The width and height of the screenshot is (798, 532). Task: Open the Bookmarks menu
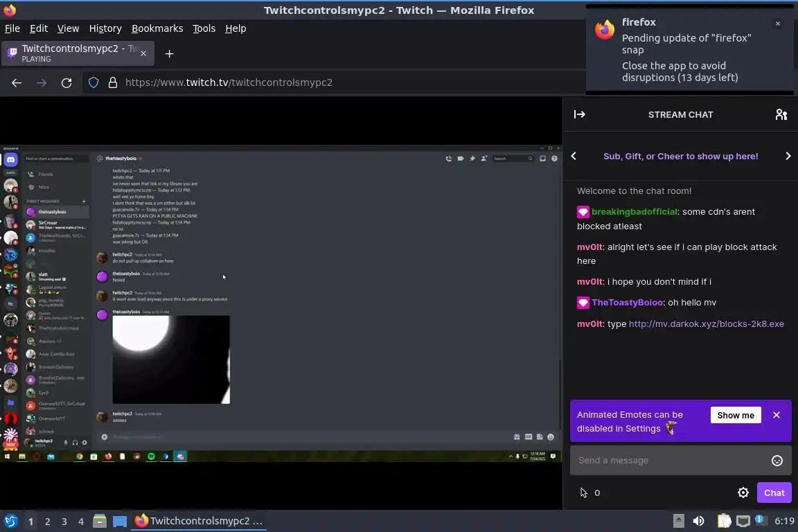[157, 28]
